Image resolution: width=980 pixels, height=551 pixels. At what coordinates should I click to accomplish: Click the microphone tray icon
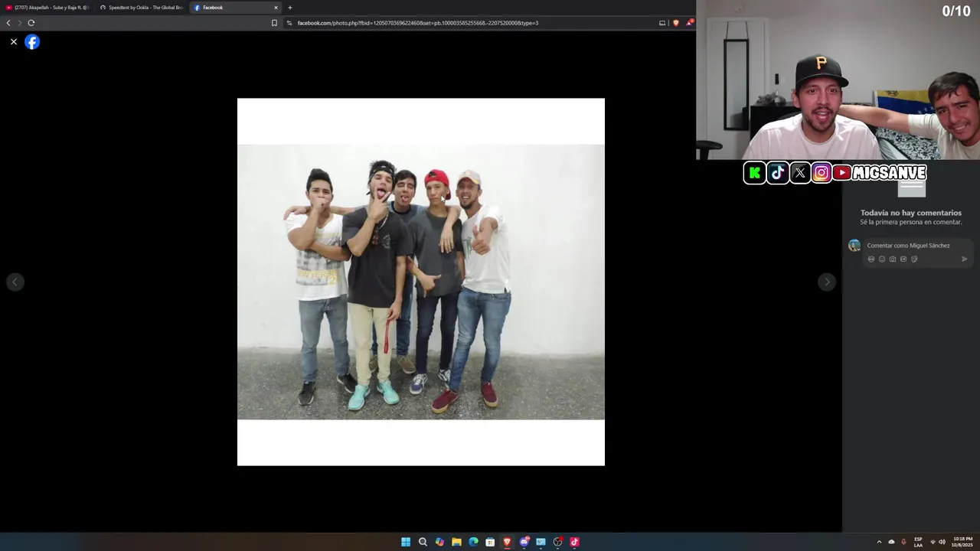903,542
